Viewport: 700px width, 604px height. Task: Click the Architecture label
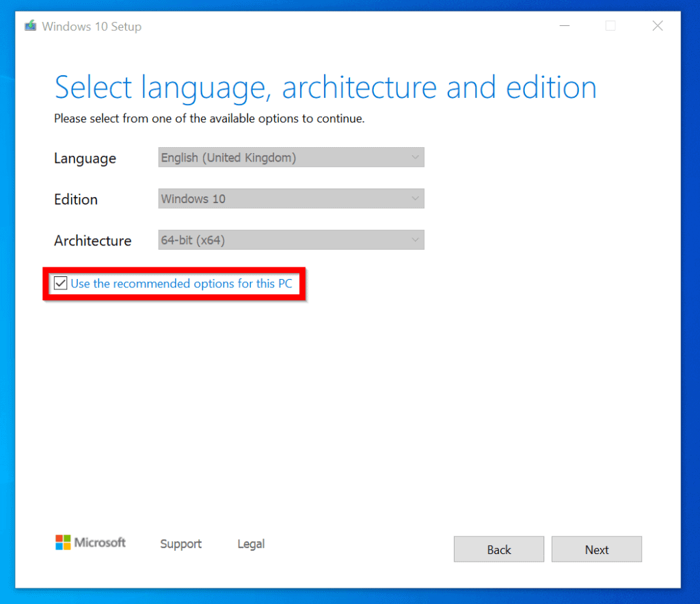(93, 240)
